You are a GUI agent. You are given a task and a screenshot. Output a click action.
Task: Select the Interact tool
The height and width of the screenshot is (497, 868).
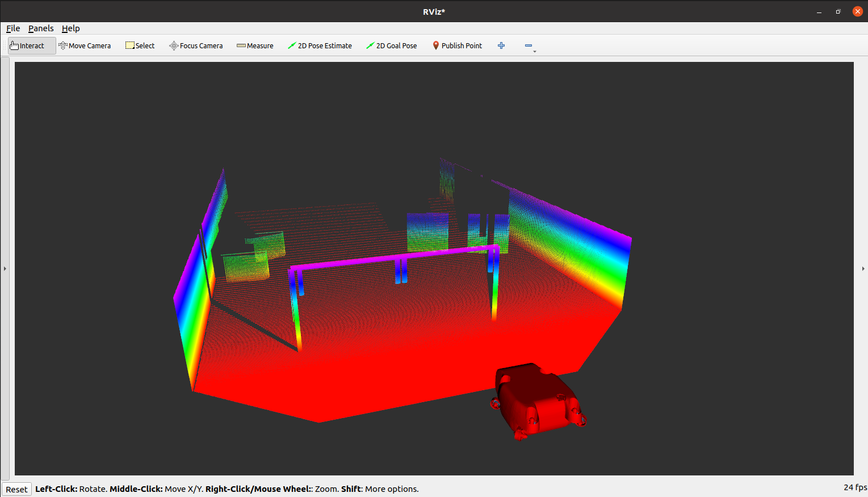32,45
